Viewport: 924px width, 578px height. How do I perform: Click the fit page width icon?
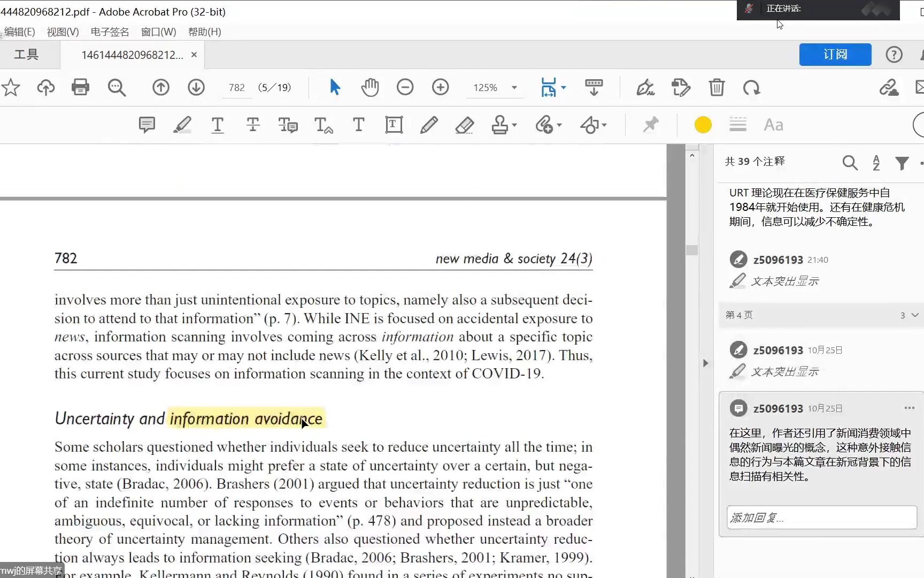549,87
